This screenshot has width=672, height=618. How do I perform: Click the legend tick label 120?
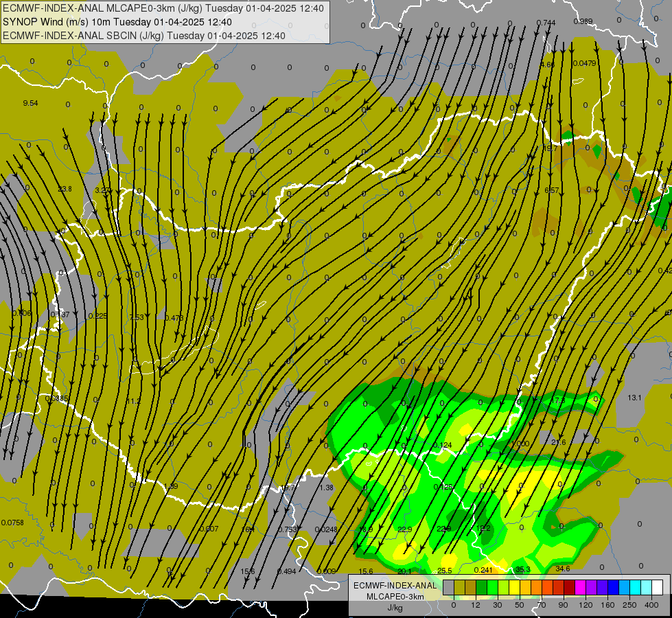[586, 605]
